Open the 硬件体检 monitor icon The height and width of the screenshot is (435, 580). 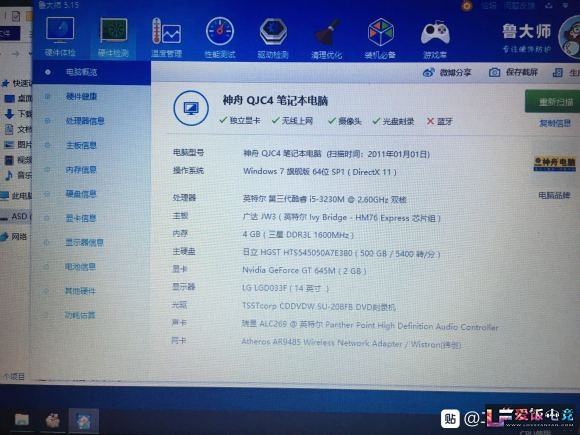point(60,30)
